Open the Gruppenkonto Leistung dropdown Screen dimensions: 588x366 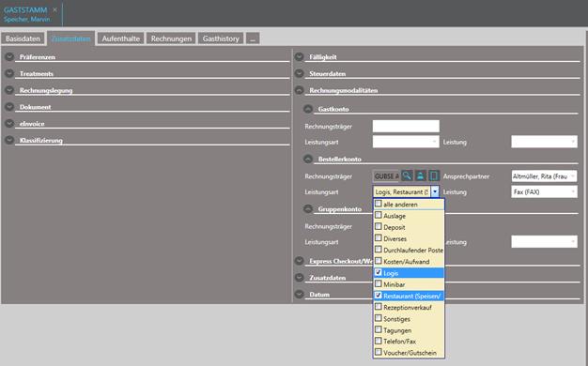pyautogui.click(x=544, y=241)
